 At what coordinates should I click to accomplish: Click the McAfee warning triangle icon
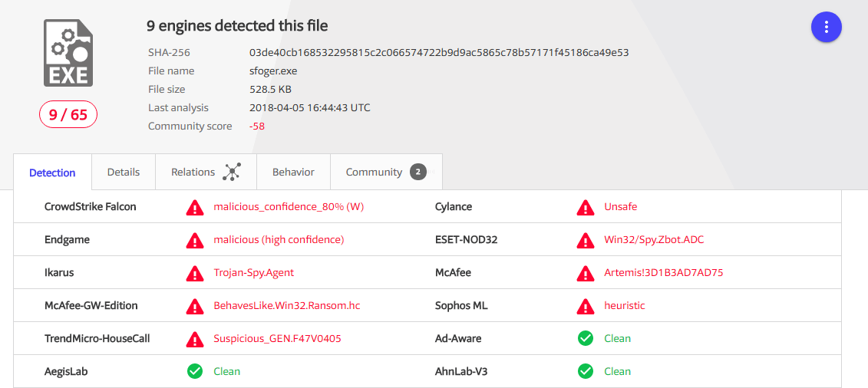pos(585,272)
